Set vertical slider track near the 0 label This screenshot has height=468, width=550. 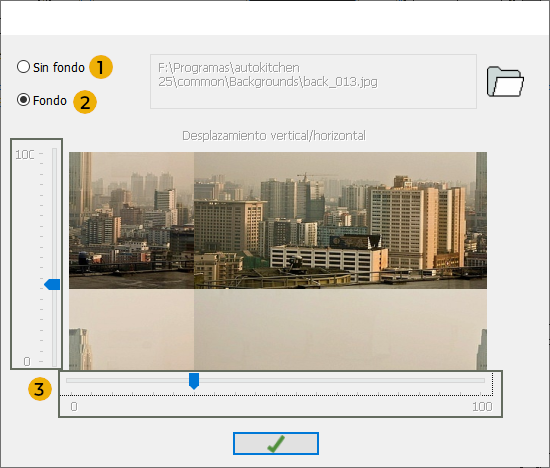coord(54,361)
